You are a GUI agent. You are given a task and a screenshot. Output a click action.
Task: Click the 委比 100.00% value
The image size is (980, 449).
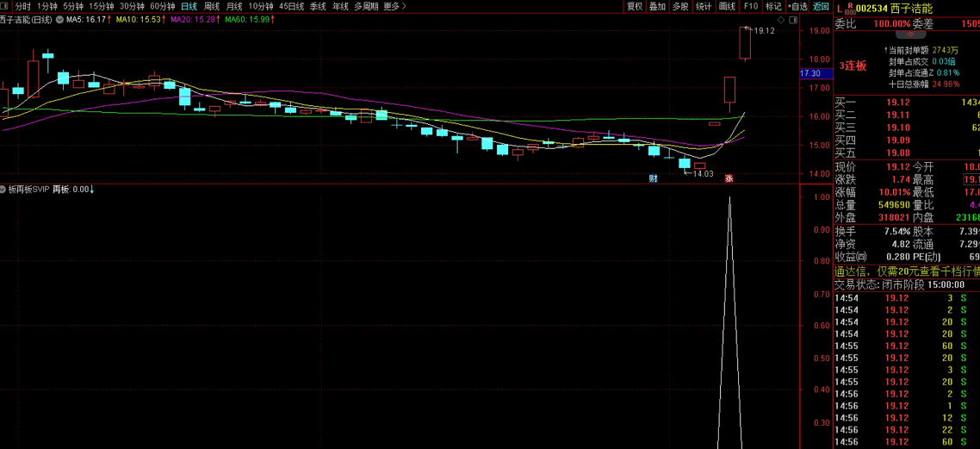click(x=892, y=24)
